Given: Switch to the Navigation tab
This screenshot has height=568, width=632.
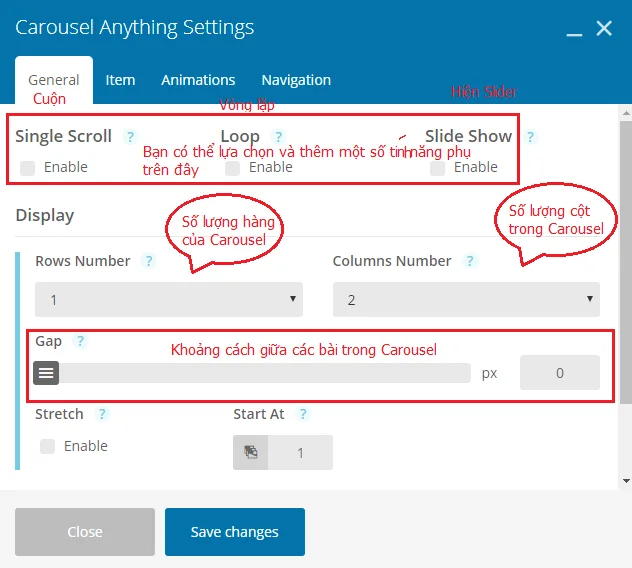Looking at the screenshot, I should click(296, 80).
